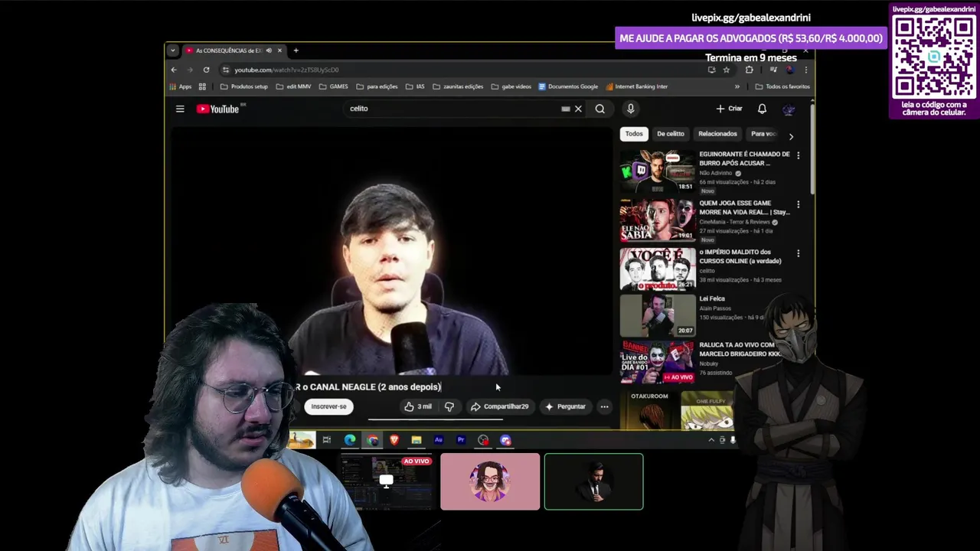Clear the 'celito' search query
Viewport: 980px width, 551px height.
click(x=578, y=109)
